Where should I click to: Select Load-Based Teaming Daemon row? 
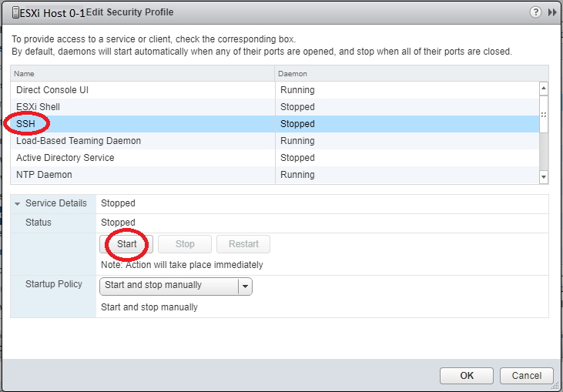coord(275,141)
